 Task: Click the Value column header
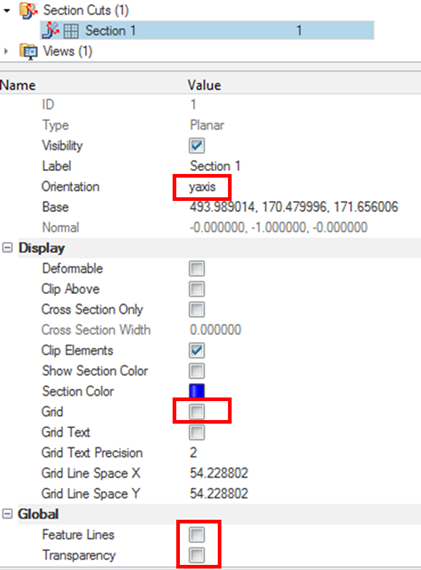204,85
